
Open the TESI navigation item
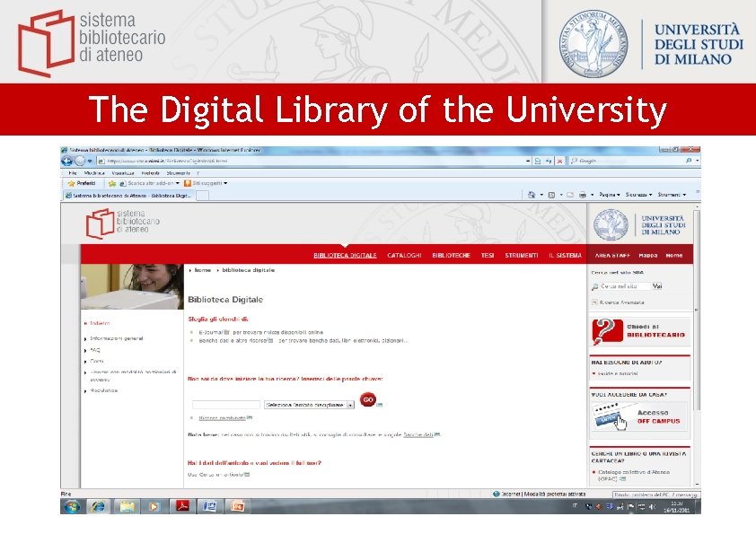[488, 256]
